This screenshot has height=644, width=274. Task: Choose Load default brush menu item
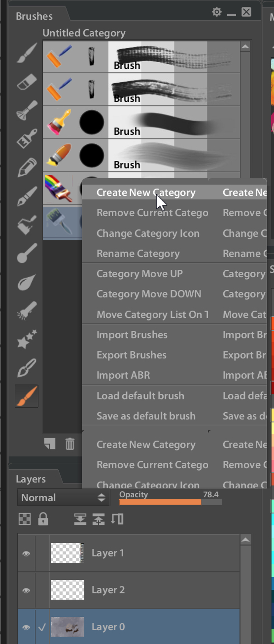(140, 396)
